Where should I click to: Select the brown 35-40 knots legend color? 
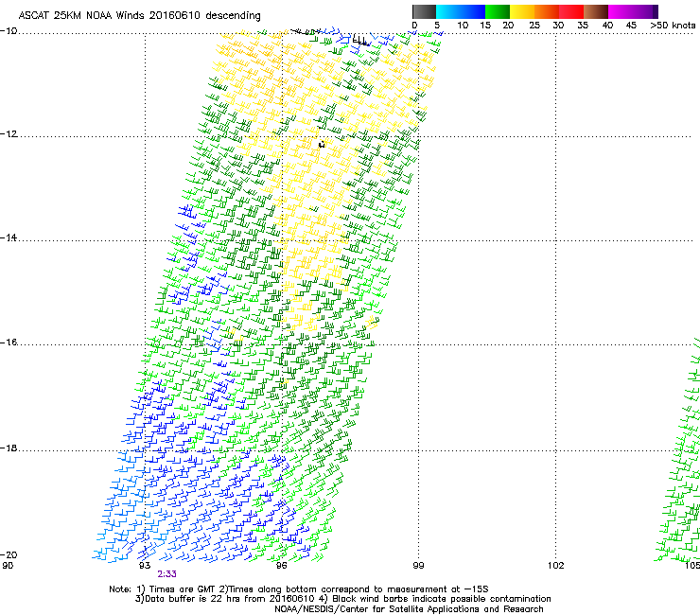(x=596, y=11)
